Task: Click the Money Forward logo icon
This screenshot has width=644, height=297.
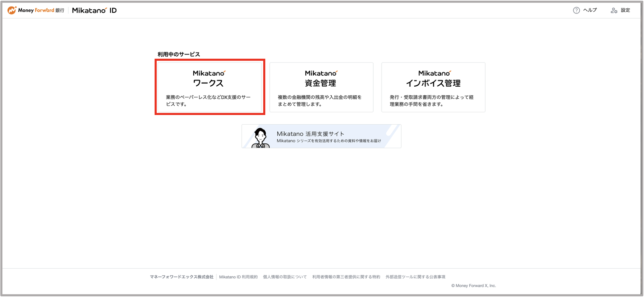Action: [12, 10]
